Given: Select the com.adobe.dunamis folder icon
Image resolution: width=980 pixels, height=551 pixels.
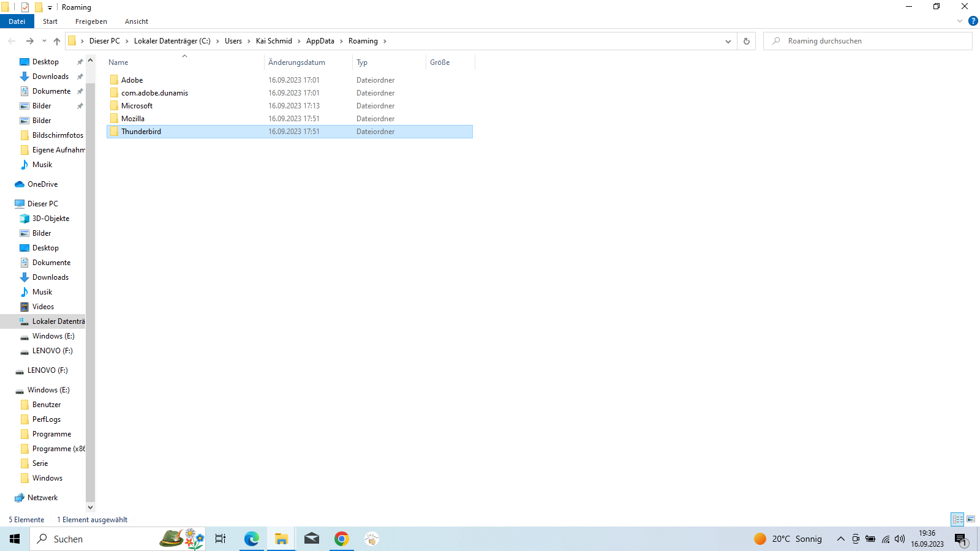Looking at the screenshot, I should tap(114, 93).
